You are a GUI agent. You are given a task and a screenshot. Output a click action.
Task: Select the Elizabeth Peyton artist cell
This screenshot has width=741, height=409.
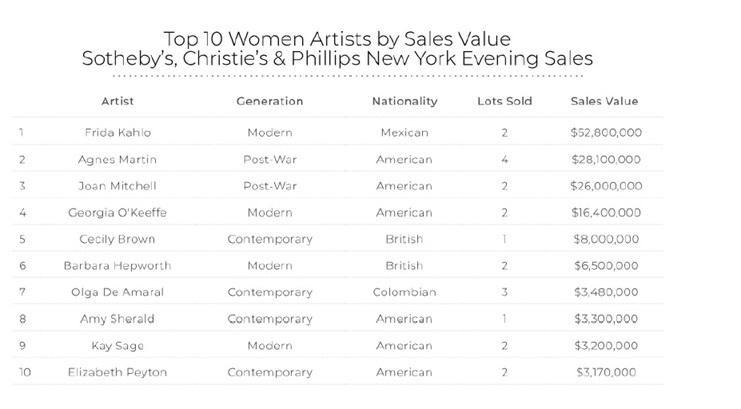[x=118, y=372]
